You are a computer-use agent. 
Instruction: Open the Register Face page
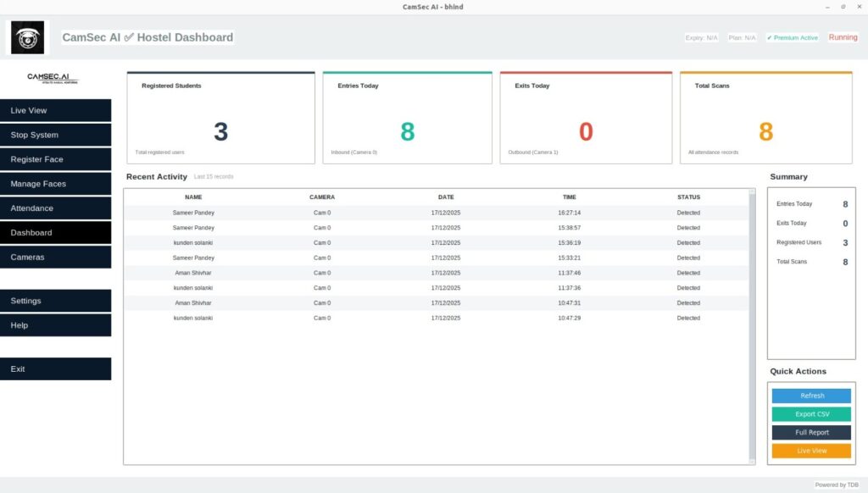(55, 159)
